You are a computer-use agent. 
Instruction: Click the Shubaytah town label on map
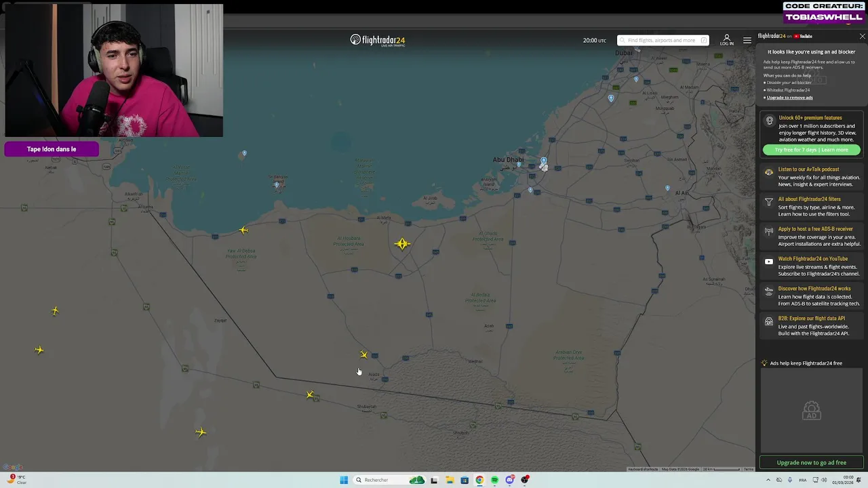(366, 407)
